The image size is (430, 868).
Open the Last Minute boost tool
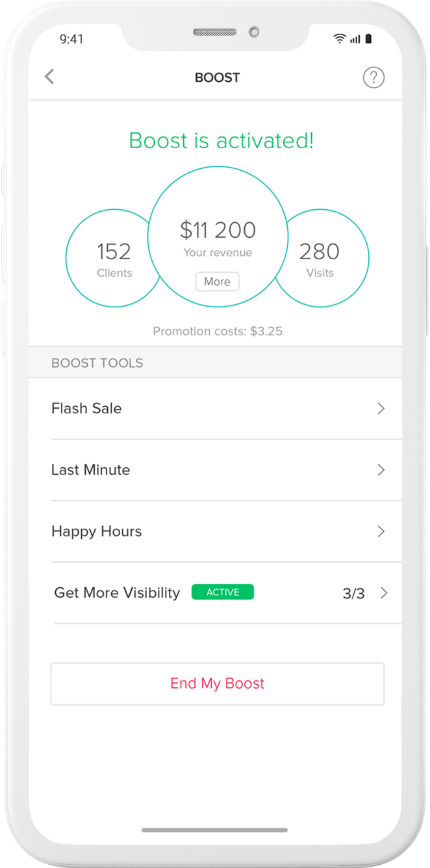point(90,470)
